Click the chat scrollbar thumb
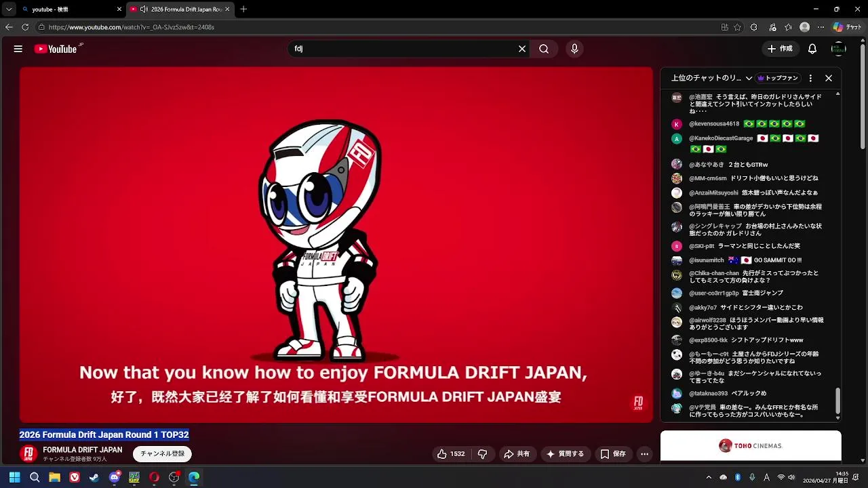Viewport: 868px width, 488px height. coord(838,401)
